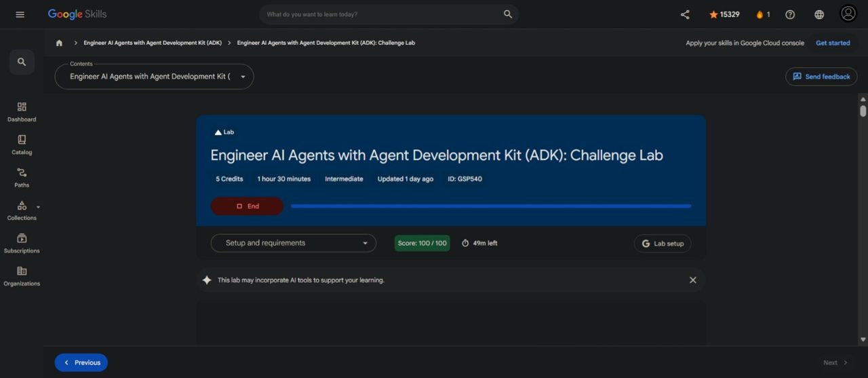
Task: Open the hamburger main menu
Action: tap(20, 14)
